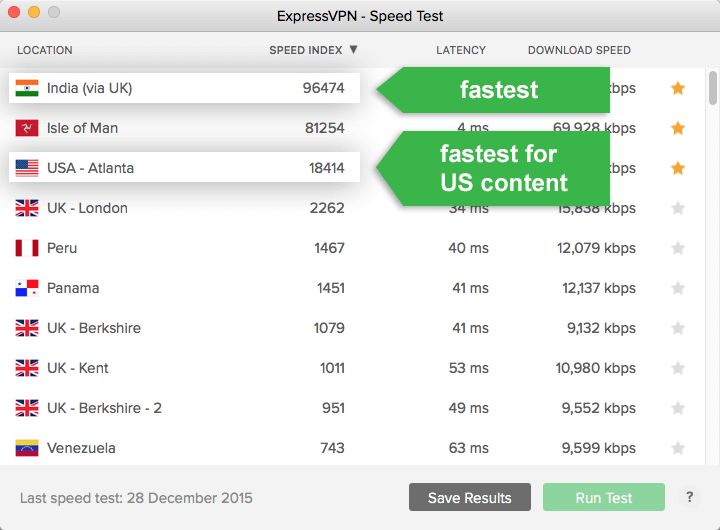
Task: Click speed index value 1451
Action: (331, 288)
